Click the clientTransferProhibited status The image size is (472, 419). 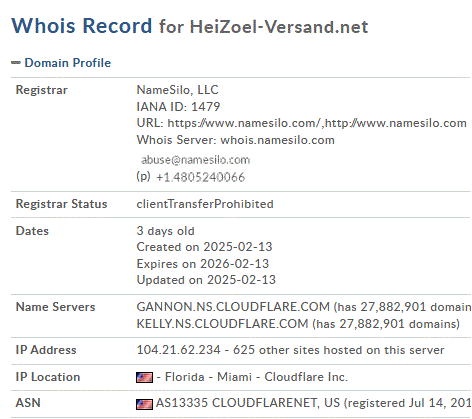coord(205,204)
